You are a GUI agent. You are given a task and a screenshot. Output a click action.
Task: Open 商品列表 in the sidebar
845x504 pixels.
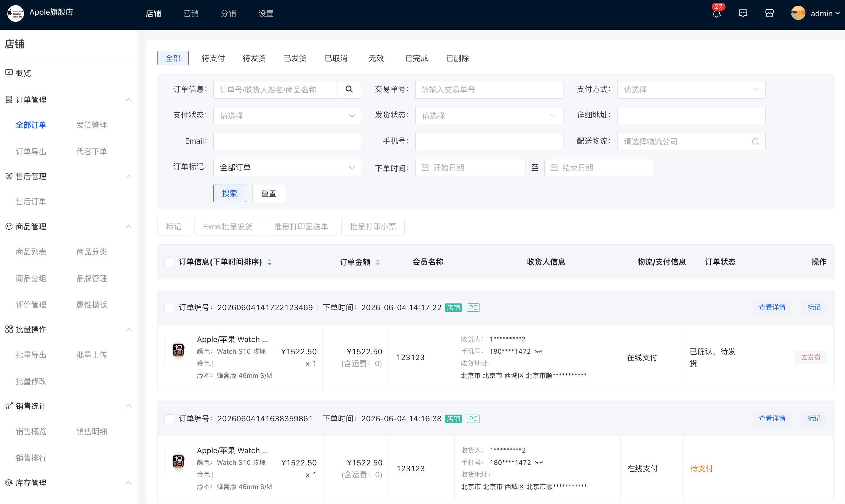31,252
